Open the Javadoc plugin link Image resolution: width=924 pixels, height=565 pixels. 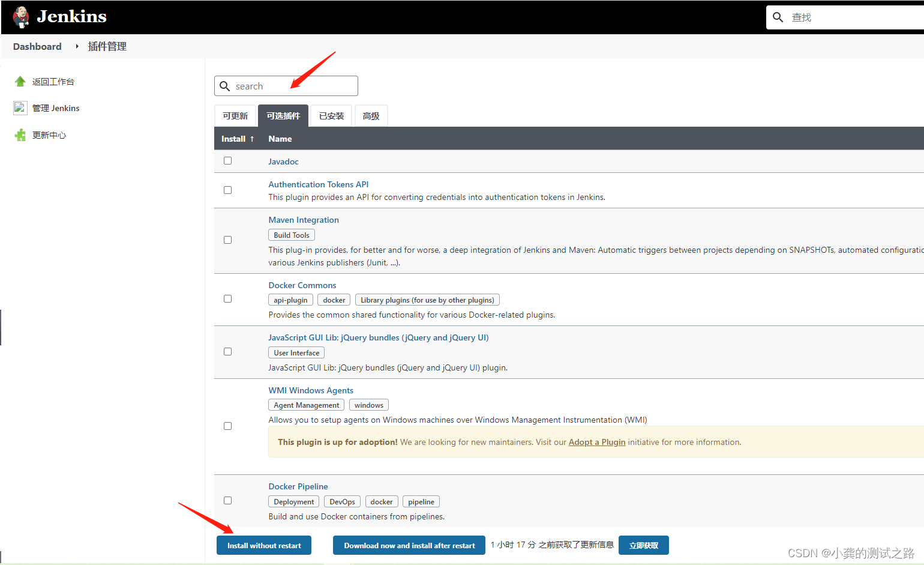tap(283, 162)
